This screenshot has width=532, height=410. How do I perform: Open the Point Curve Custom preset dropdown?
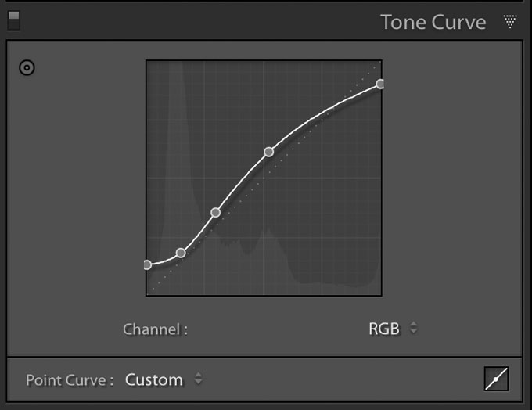click(x=164, y=379)
